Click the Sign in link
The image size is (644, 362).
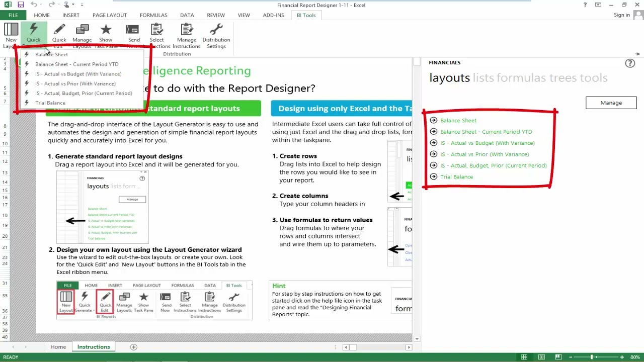(622, 15)
